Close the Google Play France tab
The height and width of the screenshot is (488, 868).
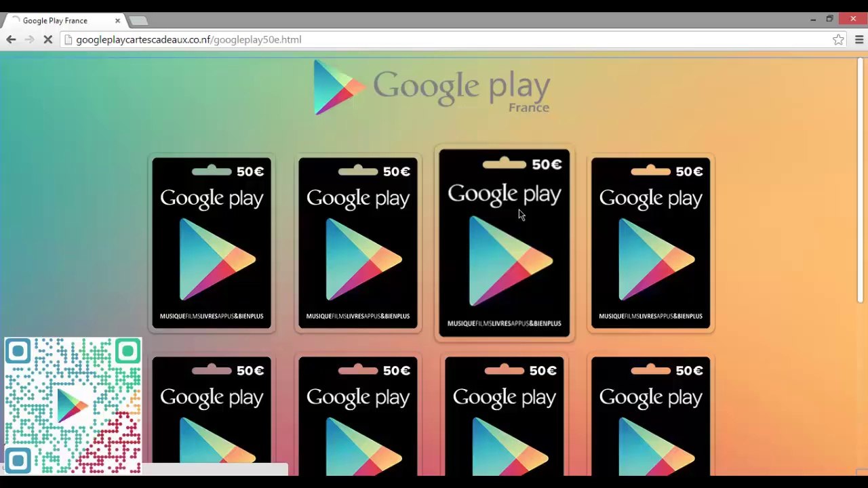[x=117, y=21]
